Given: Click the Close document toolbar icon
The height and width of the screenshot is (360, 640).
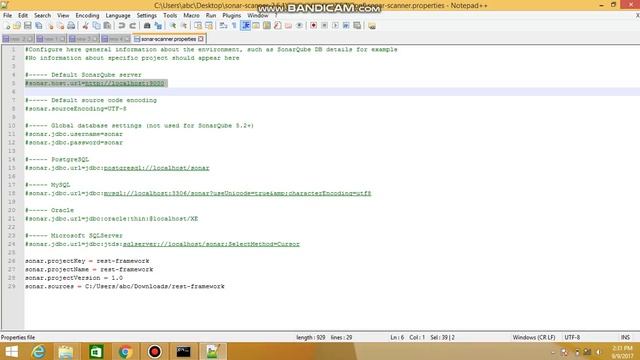Looking at the screenshot, I should (x=50, y=26).
